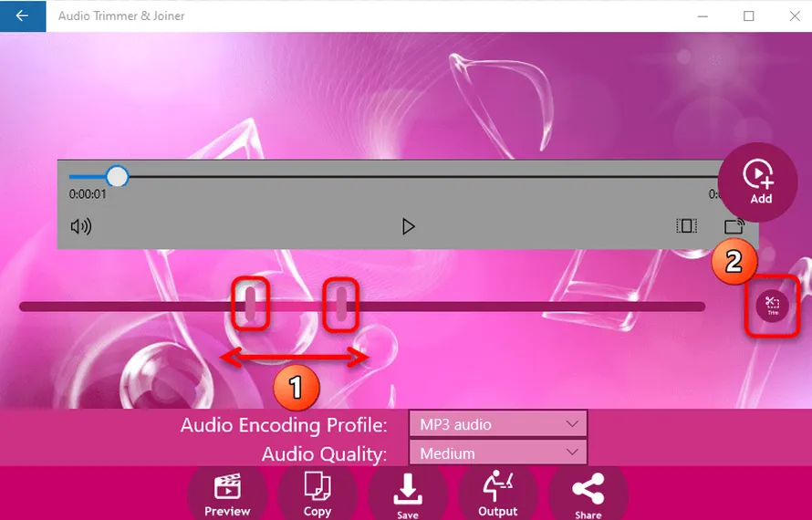This screenshot has height=520, width=812.
Task: Open the cast to device icon
Action: click(734, 226)
